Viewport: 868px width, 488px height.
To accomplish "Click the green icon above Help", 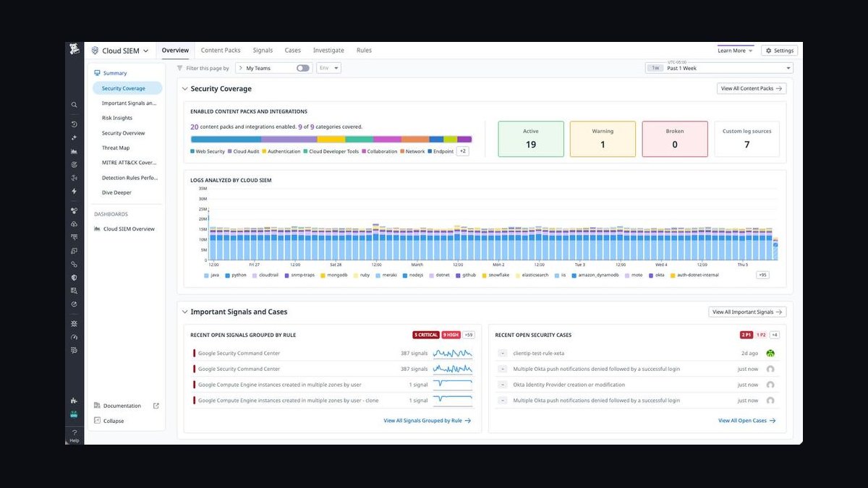I will click(x=74, y=414).
